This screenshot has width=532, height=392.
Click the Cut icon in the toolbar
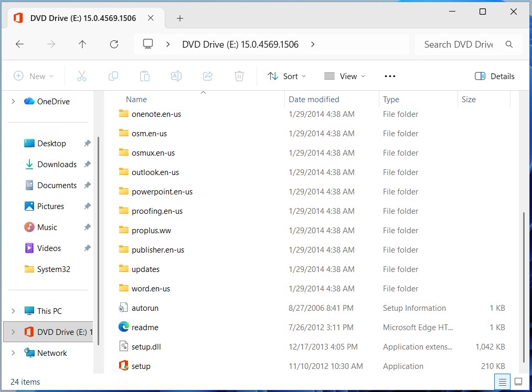pyautogui.click(x=82, y=76)
